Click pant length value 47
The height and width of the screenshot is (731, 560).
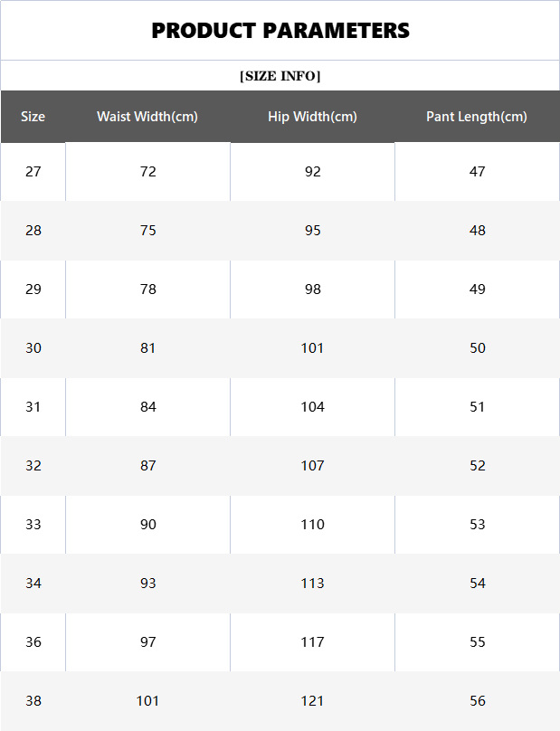(x=477, y=172)
